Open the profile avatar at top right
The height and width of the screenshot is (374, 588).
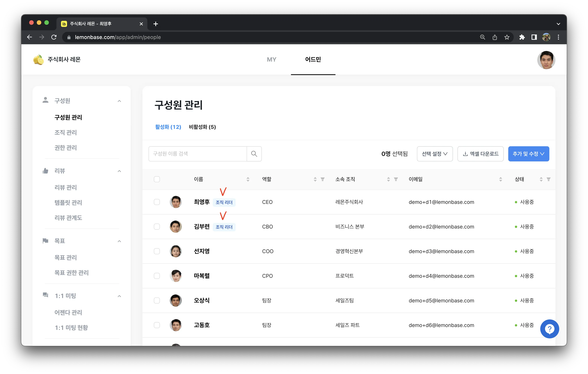point(546,60)
